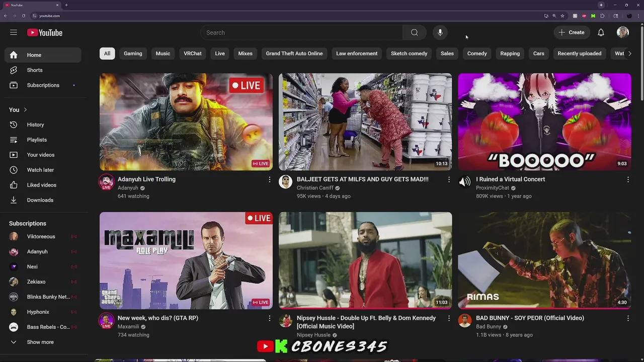Image resolution: width=644 pixels, height=362 pixels.
Task: Open Your videos in sidebar
Action: click(43, 155)
